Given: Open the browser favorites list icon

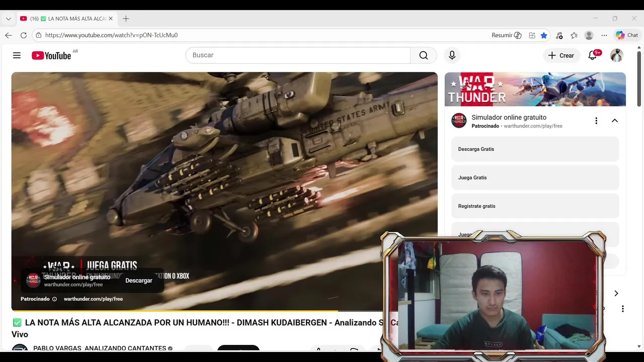Looking at the screenshot, I should [x=574, y=35].
